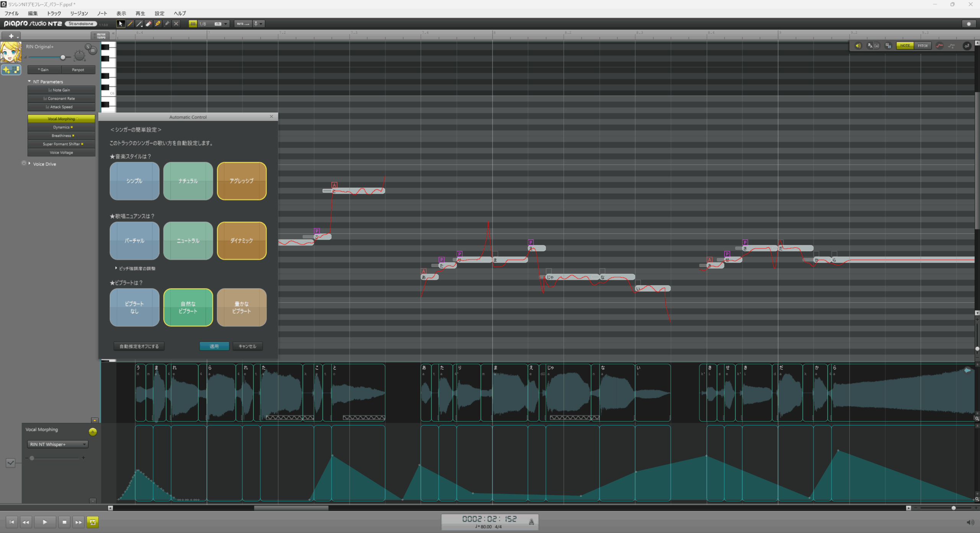This screenshot has width=980, height=533.
Task: Open the RIN NT Whisper+ dropdown
Action: click(x=57, y=444)
